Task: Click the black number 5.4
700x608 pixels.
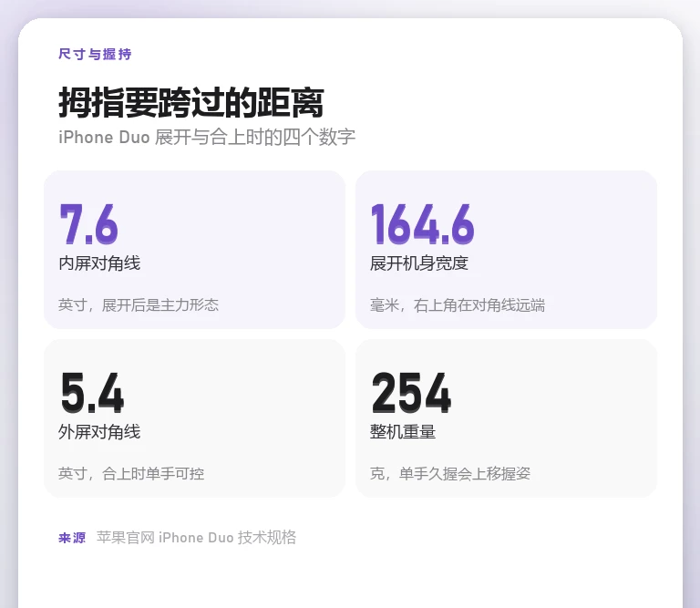Action: [92, 393]
